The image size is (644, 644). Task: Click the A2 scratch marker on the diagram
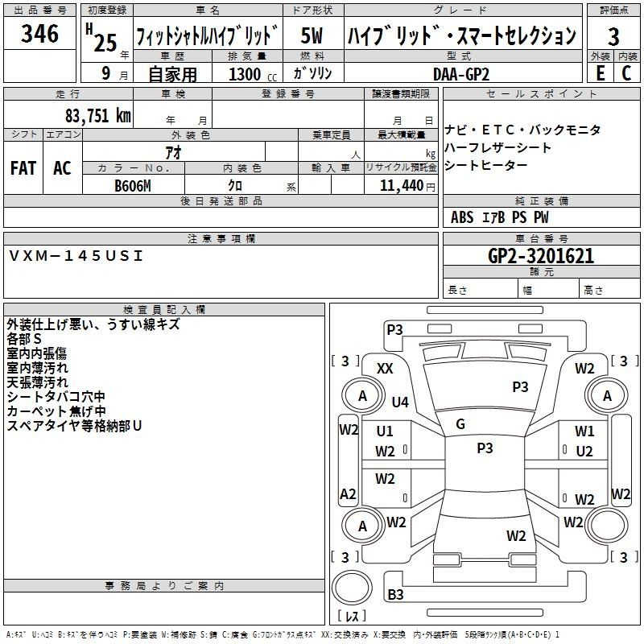coord(348,493)
